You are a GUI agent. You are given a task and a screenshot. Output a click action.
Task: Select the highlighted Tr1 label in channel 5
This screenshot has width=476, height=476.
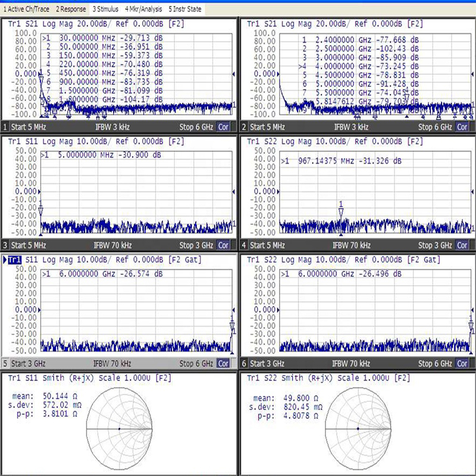[x=14, y=260]
